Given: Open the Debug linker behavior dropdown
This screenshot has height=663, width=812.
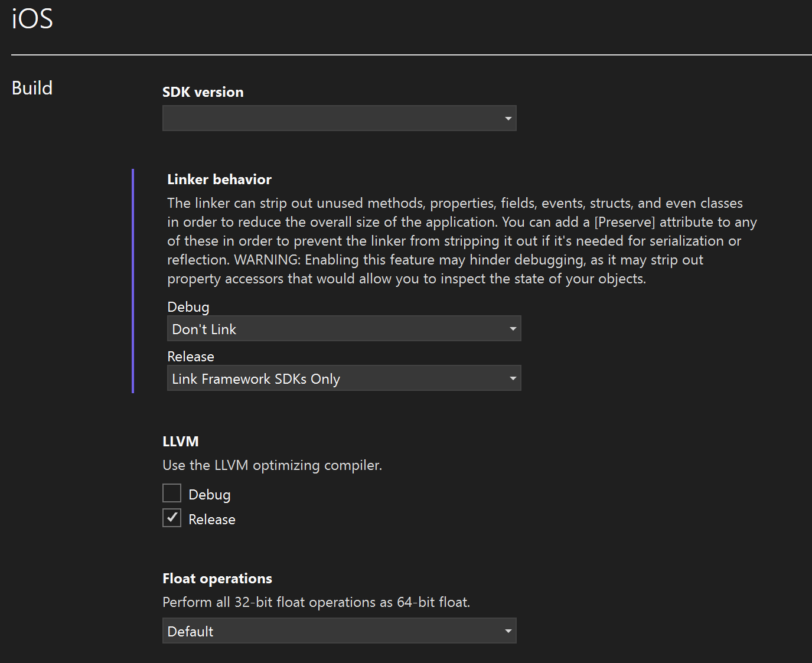Looking at the screenshot, I should (344, 328).
